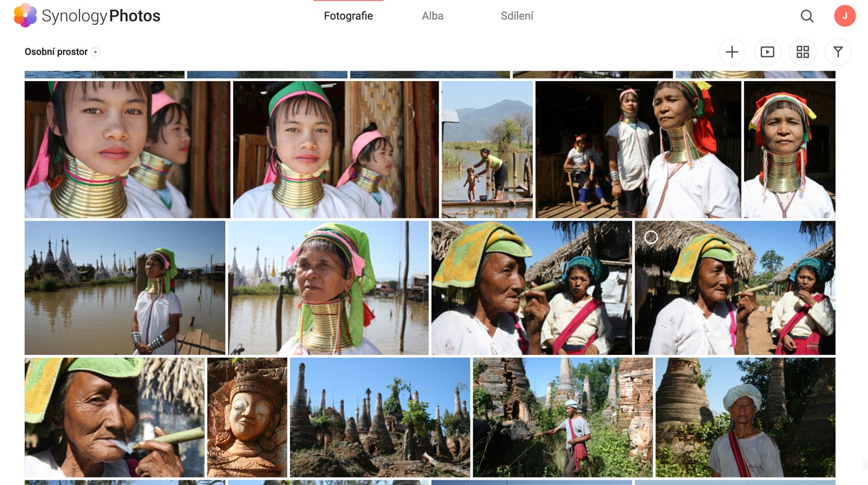Open the carved wooden face statue photo

pyautogui.click(x=247, y=417)
